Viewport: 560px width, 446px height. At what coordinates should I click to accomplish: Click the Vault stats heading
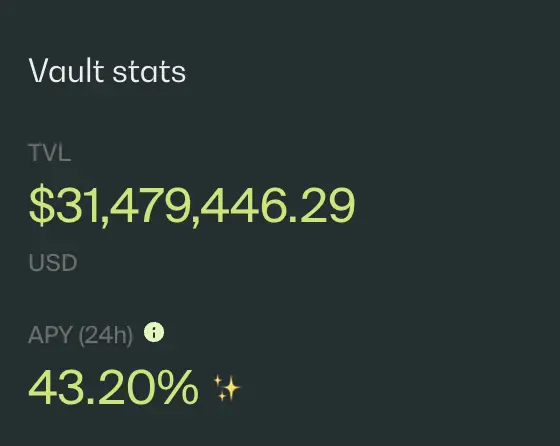pyautogui.click(x=107, y=71)
